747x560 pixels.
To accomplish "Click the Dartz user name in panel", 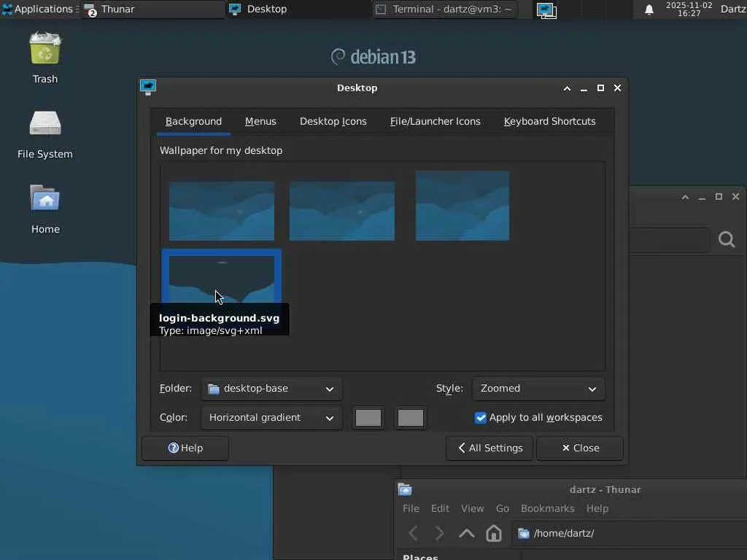I will tap(733, 9).
